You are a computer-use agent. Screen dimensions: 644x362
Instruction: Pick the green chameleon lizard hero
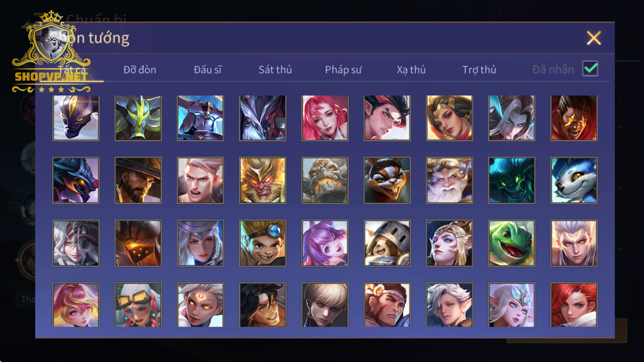tap(512, 243)
